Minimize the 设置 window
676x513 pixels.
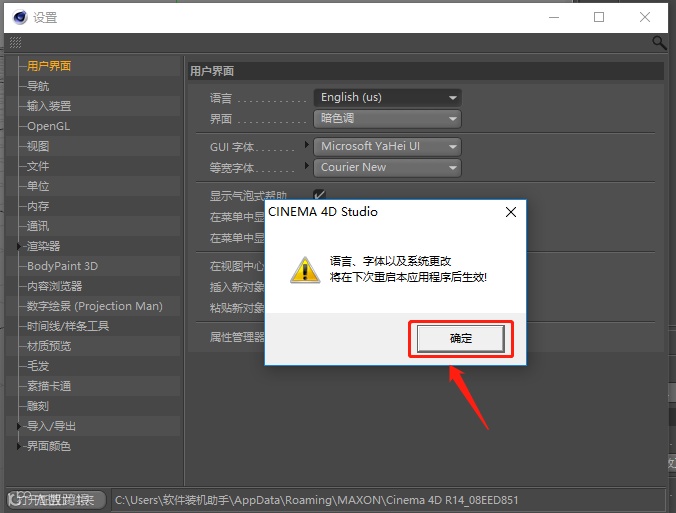point(554,17)
